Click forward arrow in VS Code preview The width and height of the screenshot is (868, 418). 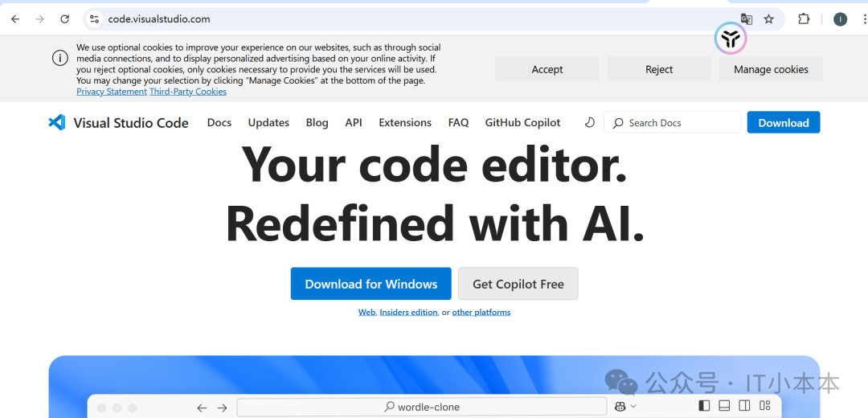coord(222,408)
